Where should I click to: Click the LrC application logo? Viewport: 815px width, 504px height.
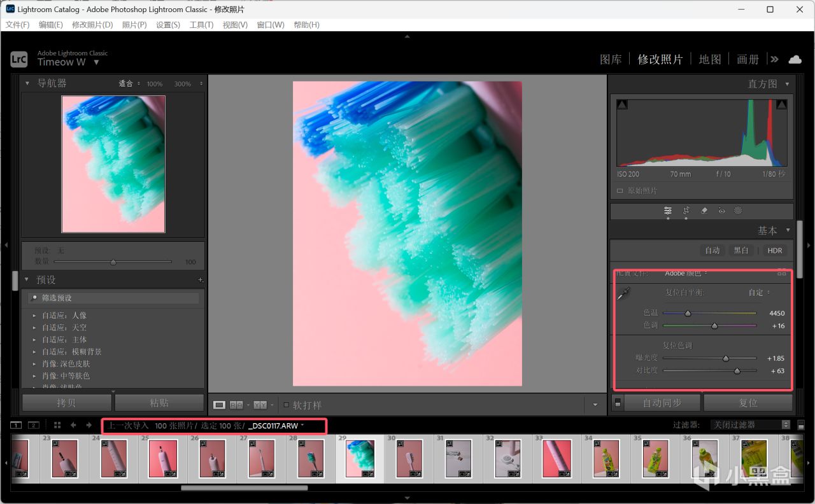[19, 59]
